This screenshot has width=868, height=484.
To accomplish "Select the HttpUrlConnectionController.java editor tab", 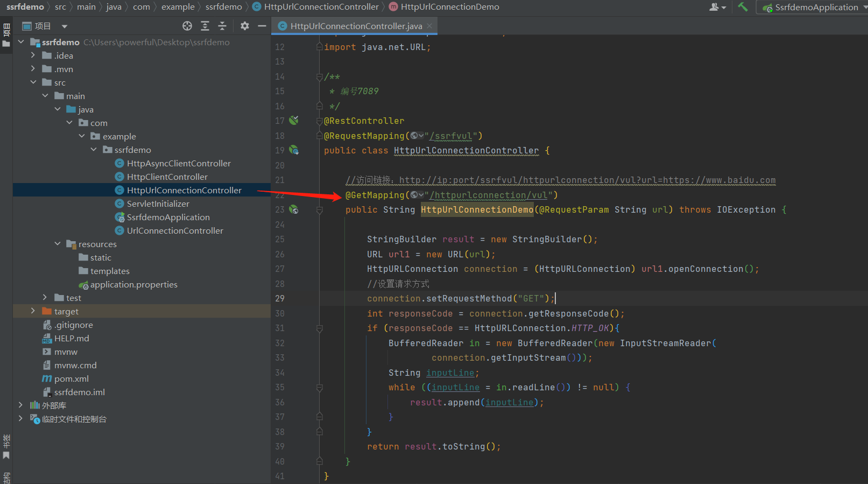I will (x=356, y=26).
